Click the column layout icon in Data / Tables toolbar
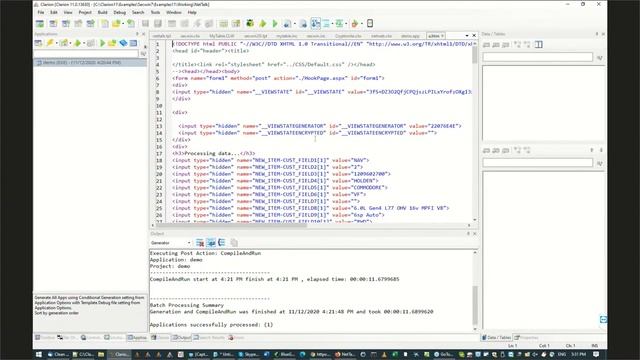 [539, 44]
